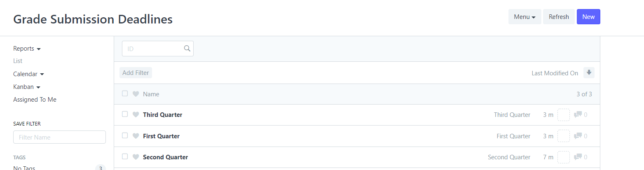Click the Refresh button
The image size is (644, 170).
tap(559, 17)
